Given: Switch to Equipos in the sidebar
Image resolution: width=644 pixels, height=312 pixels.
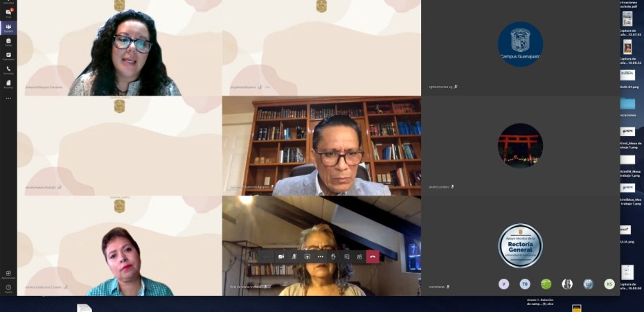Looking at the screenshot, I should coord(8,28).
